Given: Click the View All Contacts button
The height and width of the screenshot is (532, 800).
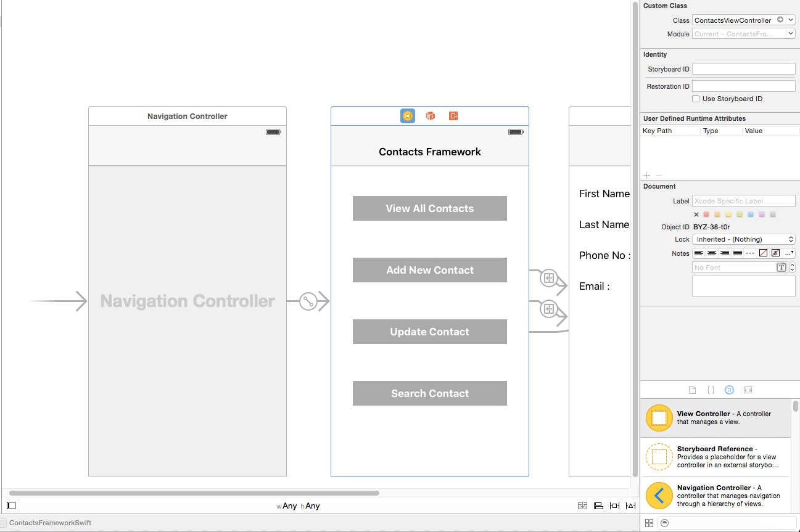Looking at the screenshot, I should 429,208.
